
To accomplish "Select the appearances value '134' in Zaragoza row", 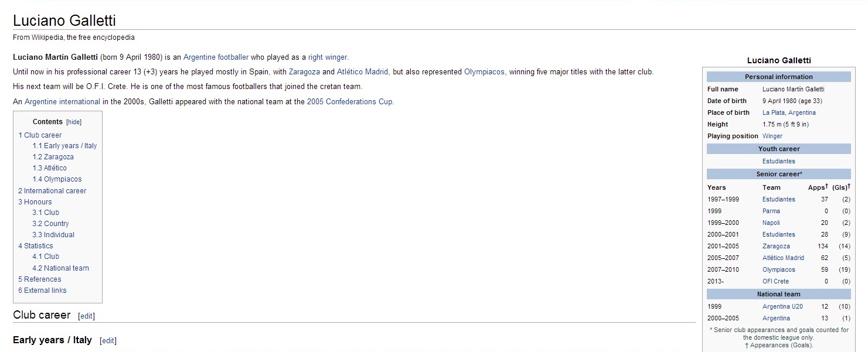I will (x=822, y=246).
